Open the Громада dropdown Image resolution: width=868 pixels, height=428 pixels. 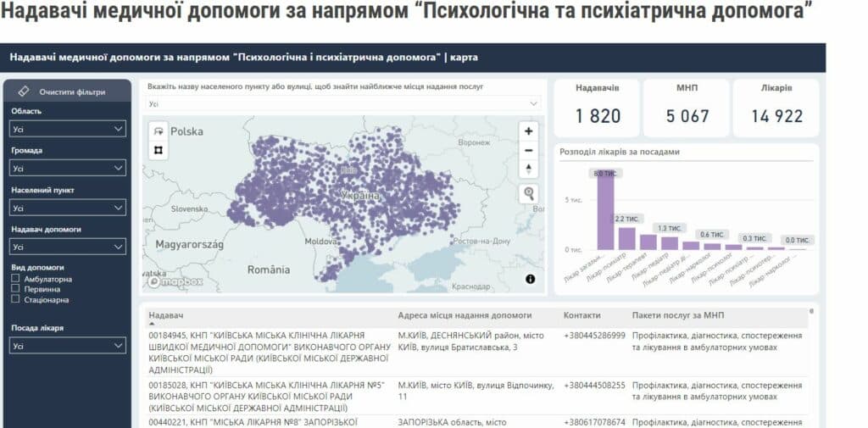click(68, 168)
